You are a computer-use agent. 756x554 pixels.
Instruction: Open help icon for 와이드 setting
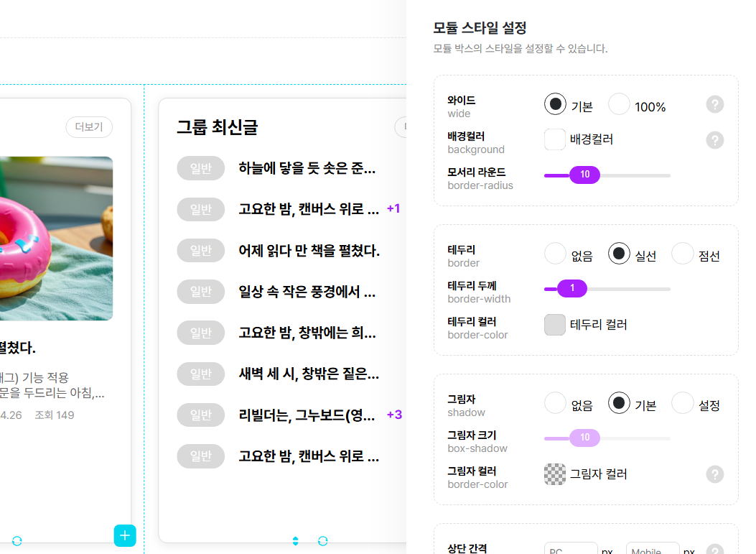click(714, 105)
